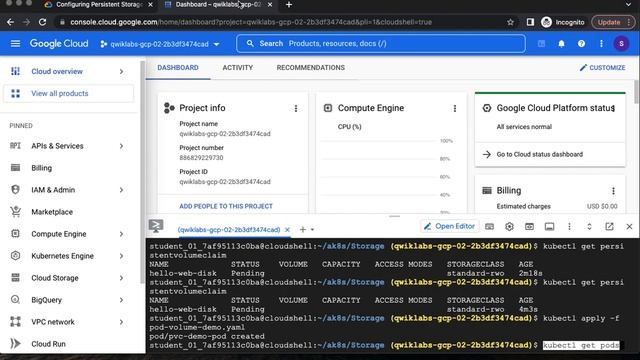This screenshot has width=640, height=360.
Task: Click the CUSTOMIZE button
Action: pos(602,68)
